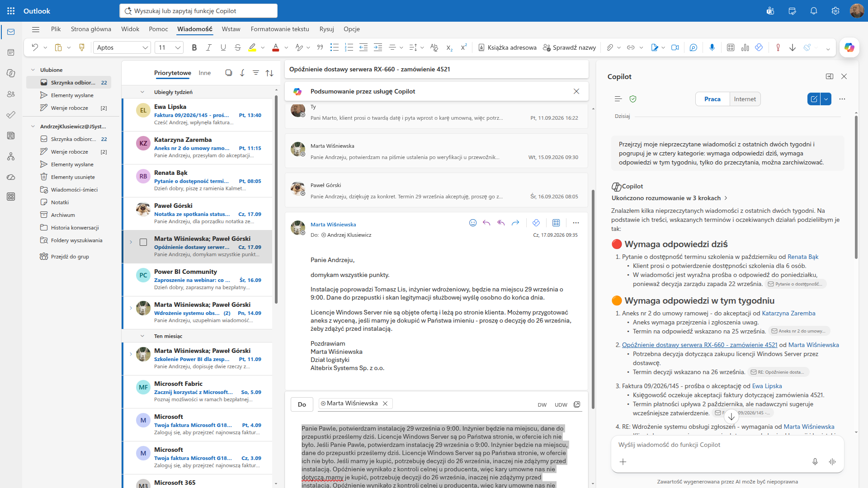Open the Outlook settings gear
The height and width of the screenshot is (488, 868).
(x=835, y=11)
